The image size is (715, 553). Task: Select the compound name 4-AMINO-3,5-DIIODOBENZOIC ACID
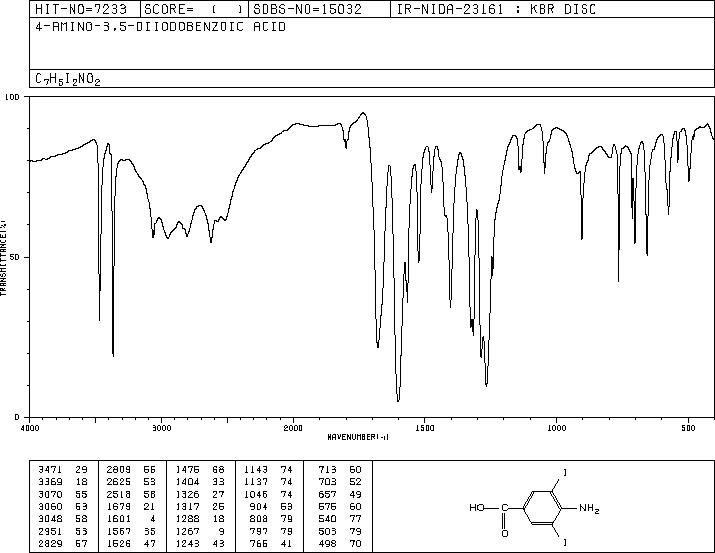[x=161, y=27]
